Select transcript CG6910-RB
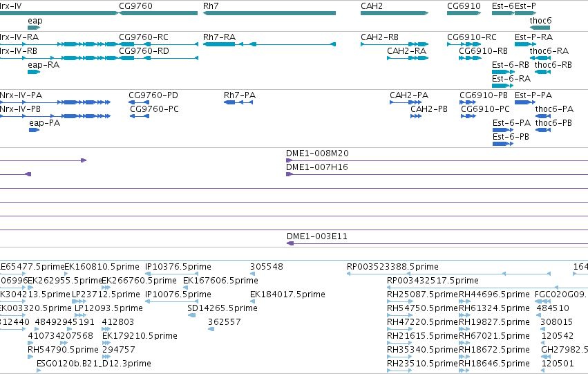588x374 pixels. pyautogui.click(x=471, y=58)
